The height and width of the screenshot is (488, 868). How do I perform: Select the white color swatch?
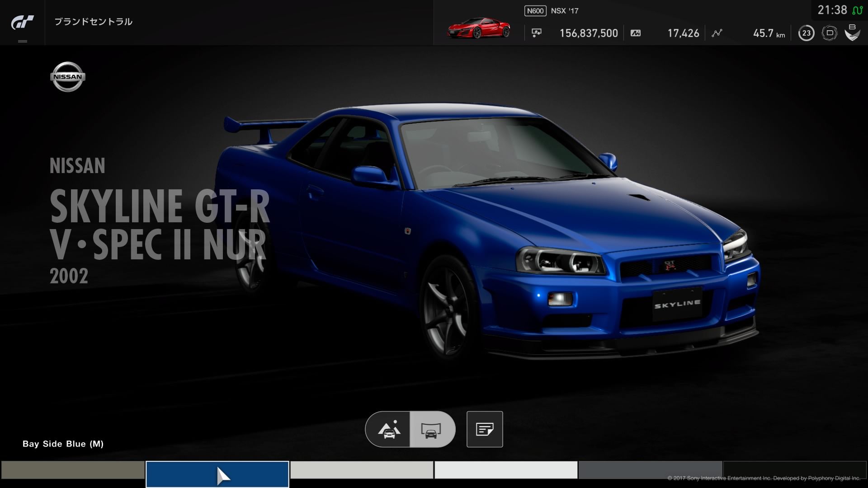(506, 470)
